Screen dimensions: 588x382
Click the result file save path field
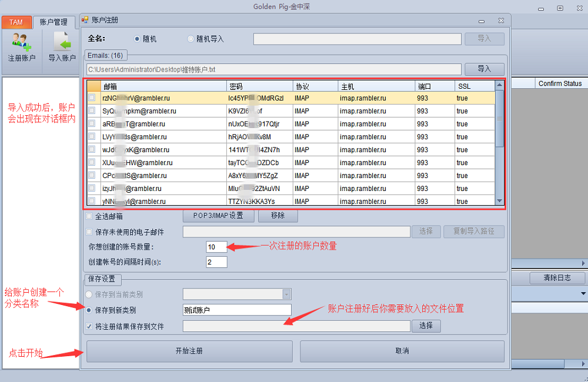click(x=296, y=326)
